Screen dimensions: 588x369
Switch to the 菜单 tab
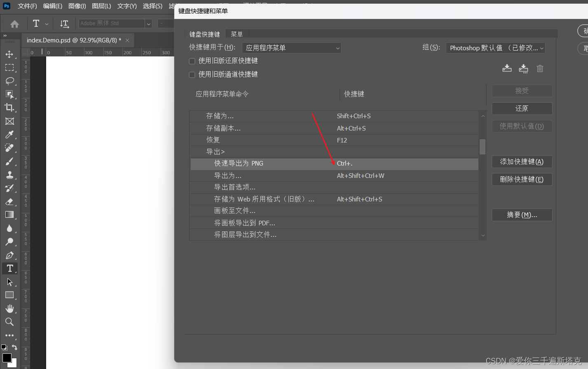(237, 34)
